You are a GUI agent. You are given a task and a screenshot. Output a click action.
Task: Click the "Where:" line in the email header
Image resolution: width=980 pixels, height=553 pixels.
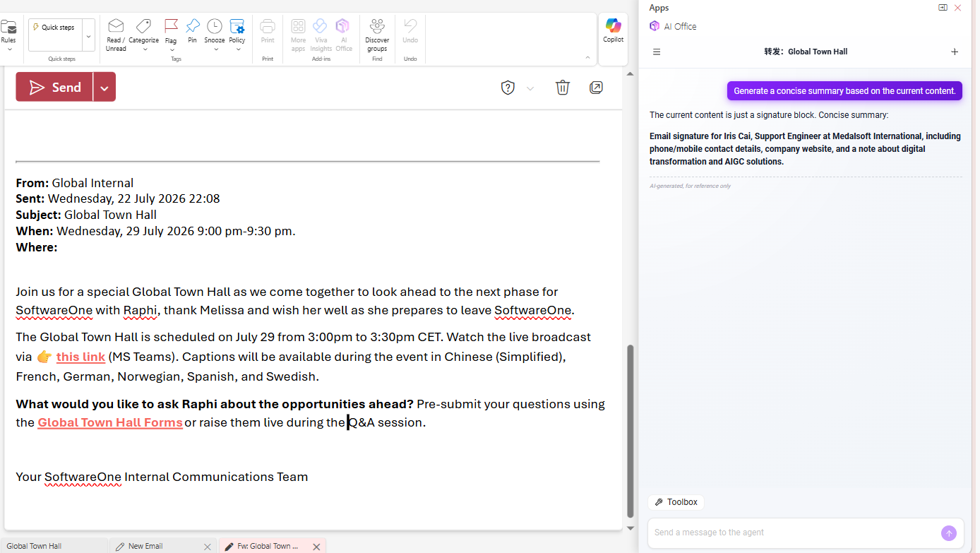pyautogui.click(x=37, y=247)
